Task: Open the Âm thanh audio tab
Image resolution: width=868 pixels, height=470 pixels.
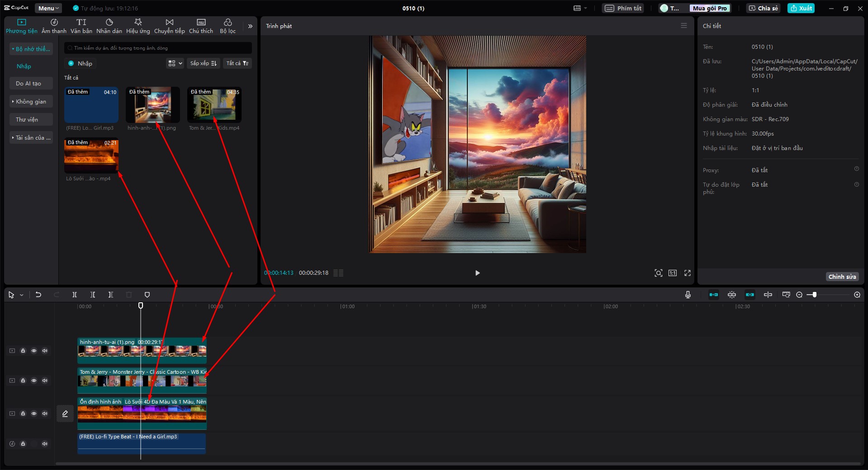Action: click(x=54, y=26)
